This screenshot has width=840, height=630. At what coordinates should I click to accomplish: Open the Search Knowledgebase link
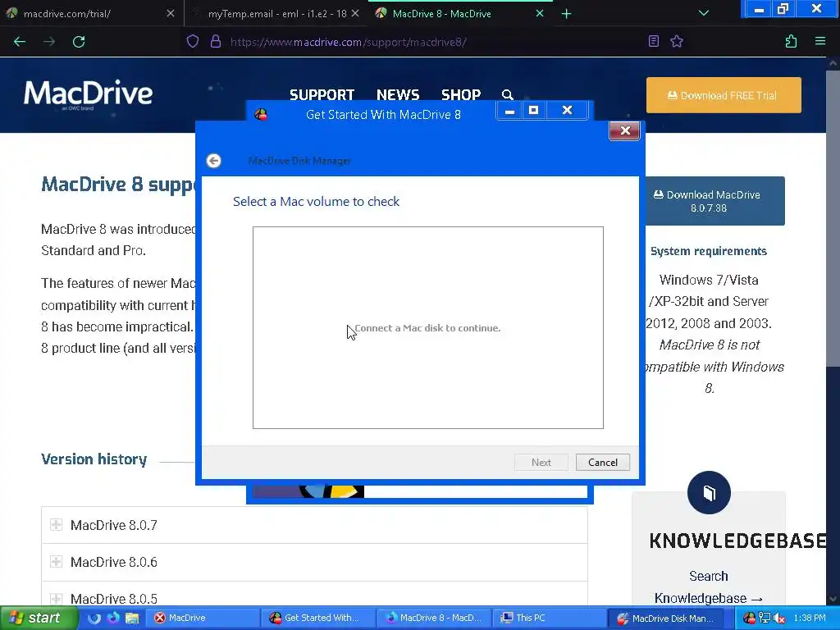[x=708, y=587]
